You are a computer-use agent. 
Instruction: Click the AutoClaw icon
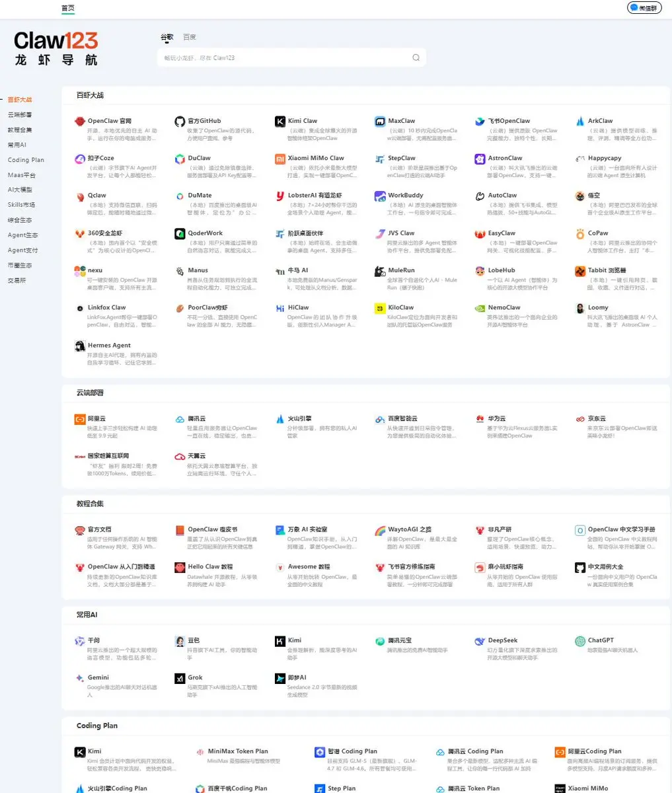coord(480,196)
